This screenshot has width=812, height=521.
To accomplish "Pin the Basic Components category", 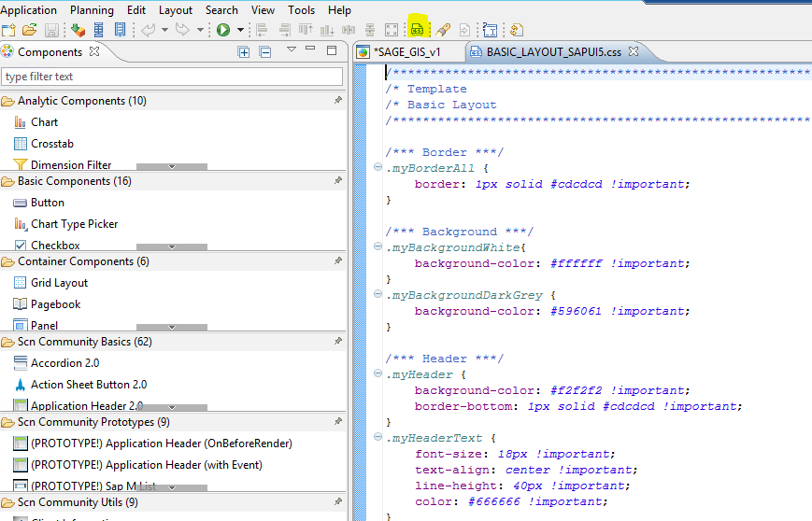I will tap(338, 180).
